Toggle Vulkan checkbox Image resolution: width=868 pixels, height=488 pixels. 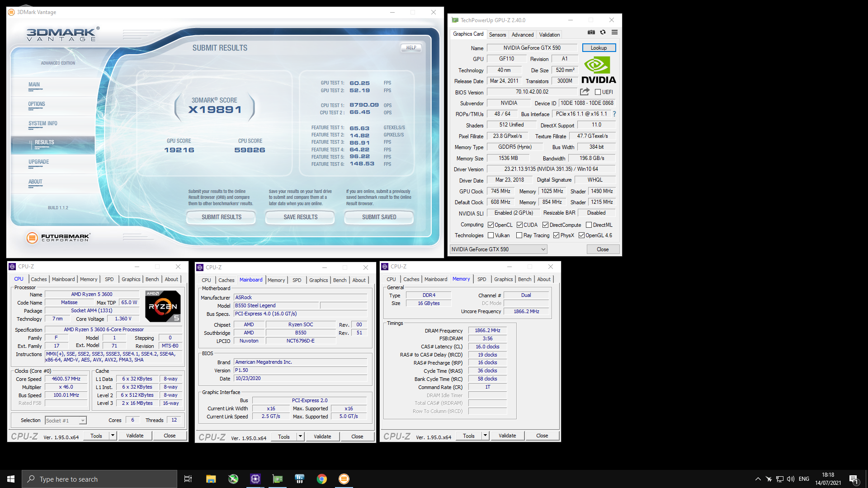[491, 235]
